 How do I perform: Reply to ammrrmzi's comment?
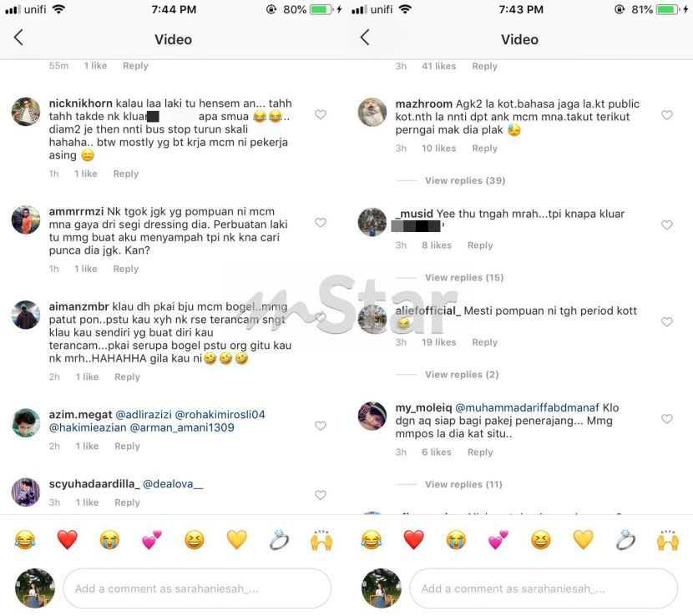(126, 269)
